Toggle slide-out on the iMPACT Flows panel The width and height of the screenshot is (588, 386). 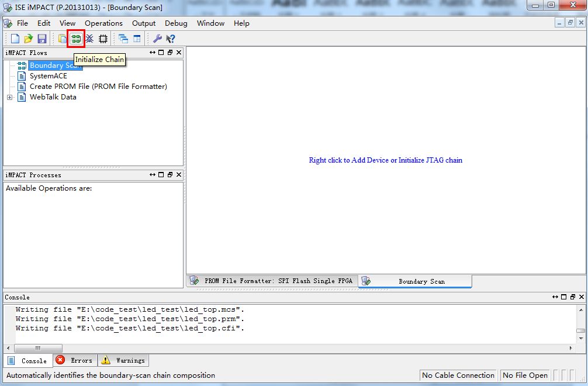[x=152, y=53]
